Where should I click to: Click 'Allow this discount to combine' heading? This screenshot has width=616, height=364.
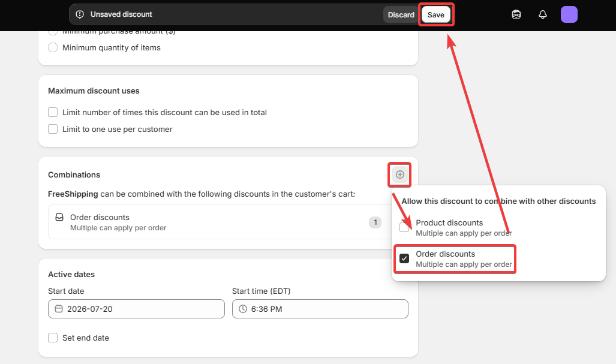[x=498, y=201]
